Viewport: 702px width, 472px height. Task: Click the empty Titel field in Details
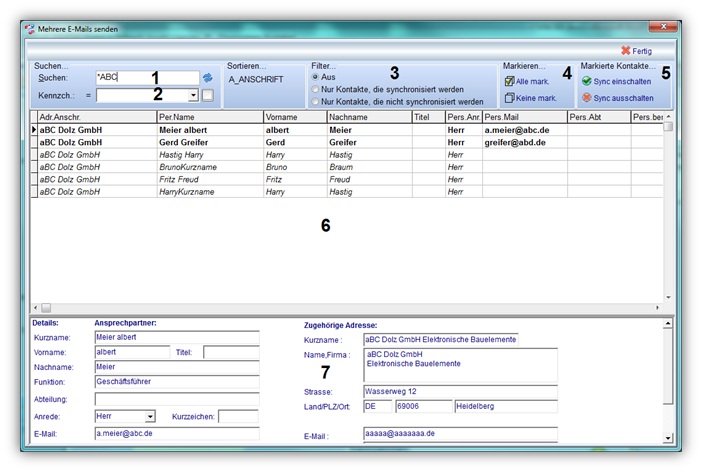231,352
